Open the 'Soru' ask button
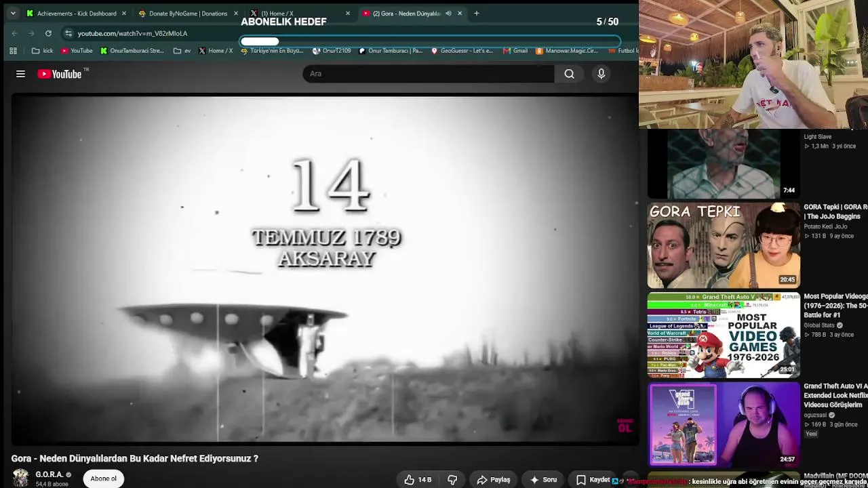868x488 pixels. pos(543,480)
